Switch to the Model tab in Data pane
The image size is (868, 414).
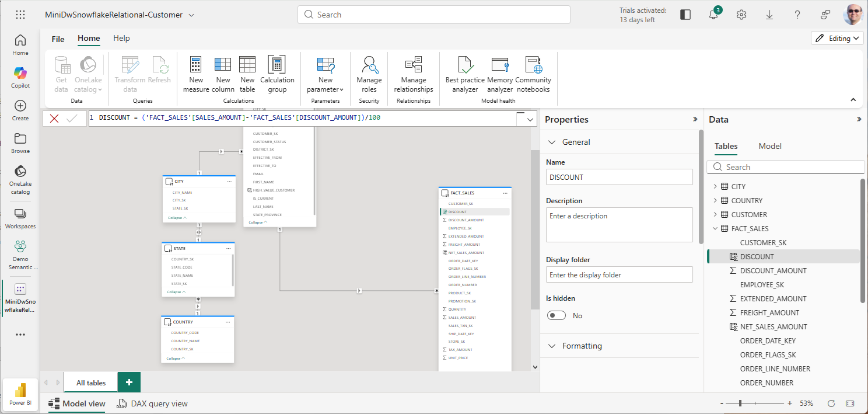coord(769,146)
